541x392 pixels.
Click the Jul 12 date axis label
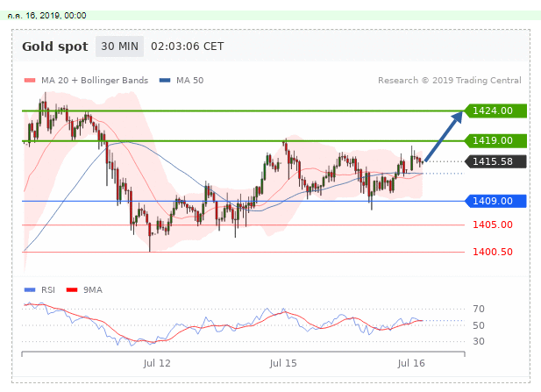tap(157, 363)
